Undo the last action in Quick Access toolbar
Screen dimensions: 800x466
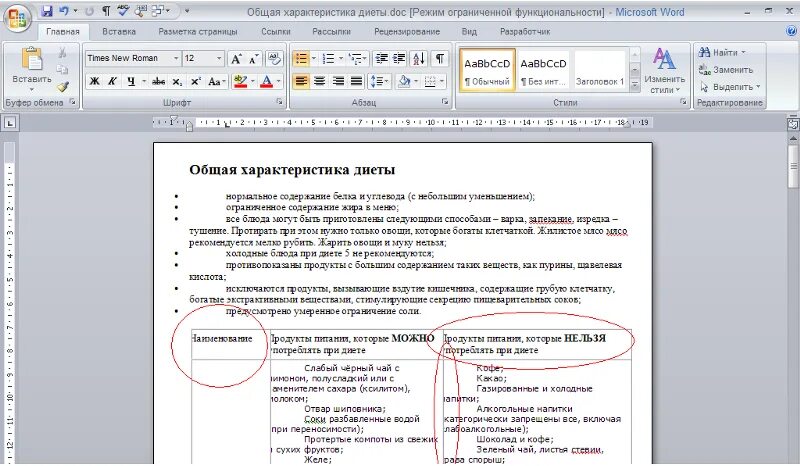pos(64,11)
